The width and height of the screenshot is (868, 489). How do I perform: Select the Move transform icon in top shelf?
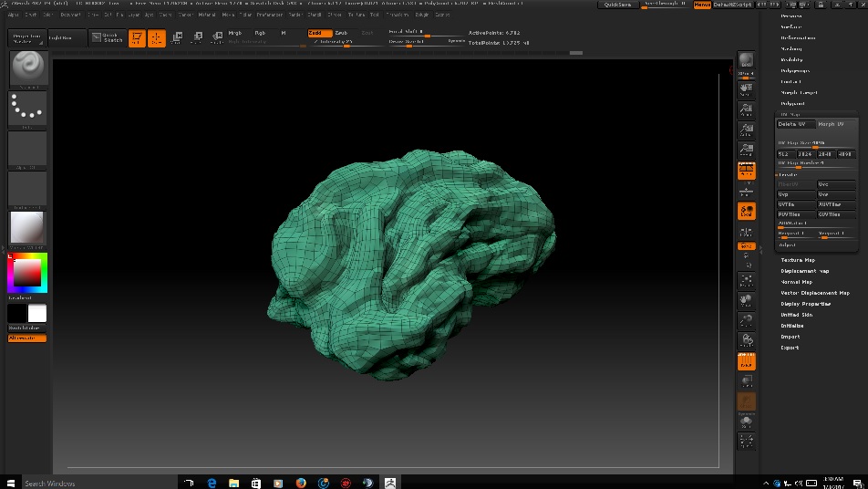point(177,37)
